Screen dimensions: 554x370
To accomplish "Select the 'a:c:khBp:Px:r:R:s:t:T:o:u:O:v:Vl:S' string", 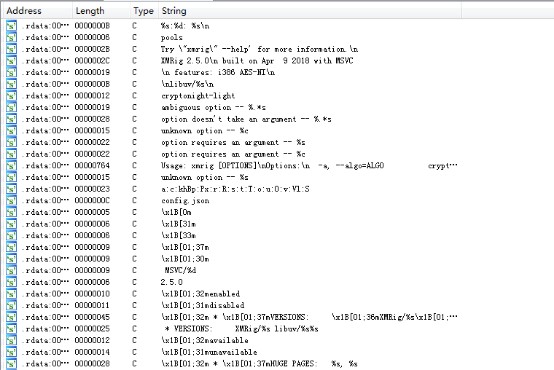I will (x=235, y=189).
